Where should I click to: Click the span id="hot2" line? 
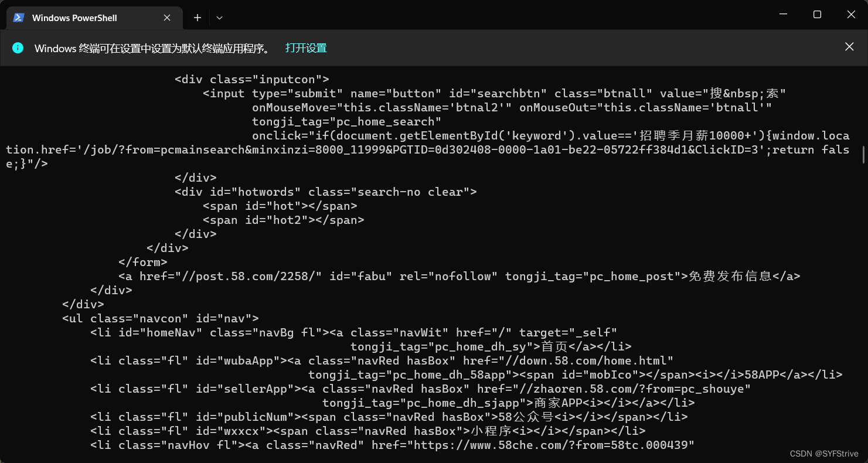tap(284, 220)
